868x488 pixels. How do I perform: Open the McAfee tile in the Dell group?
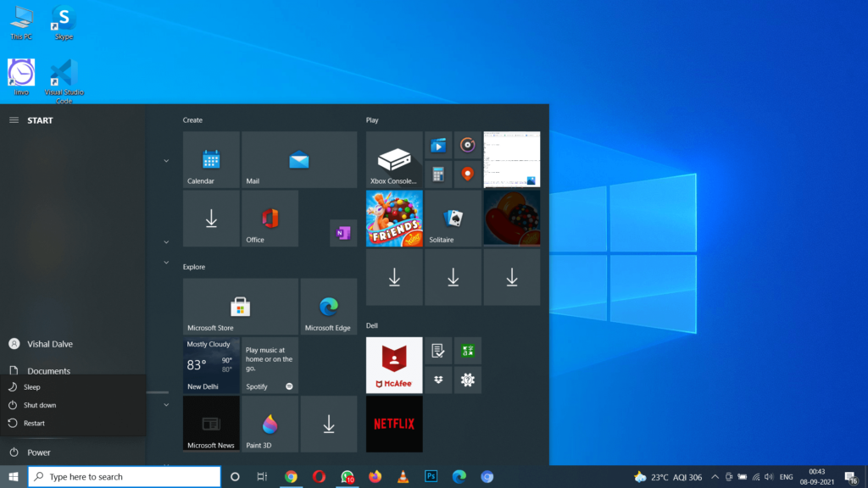394,364
